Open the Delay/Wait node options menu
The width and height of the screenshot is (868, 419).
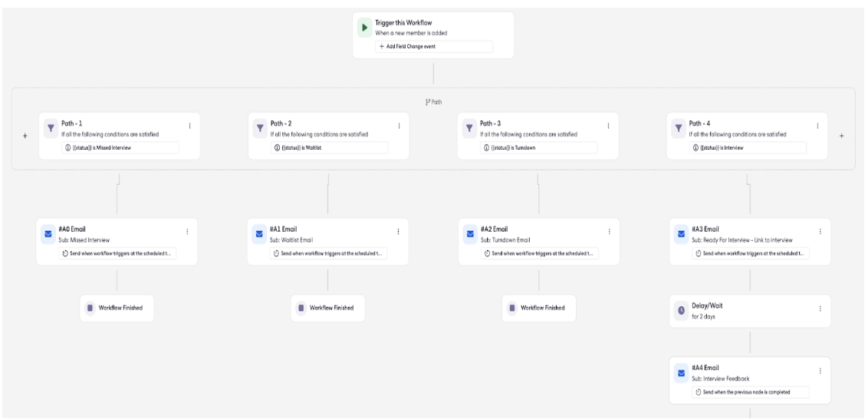click(820, 308)
